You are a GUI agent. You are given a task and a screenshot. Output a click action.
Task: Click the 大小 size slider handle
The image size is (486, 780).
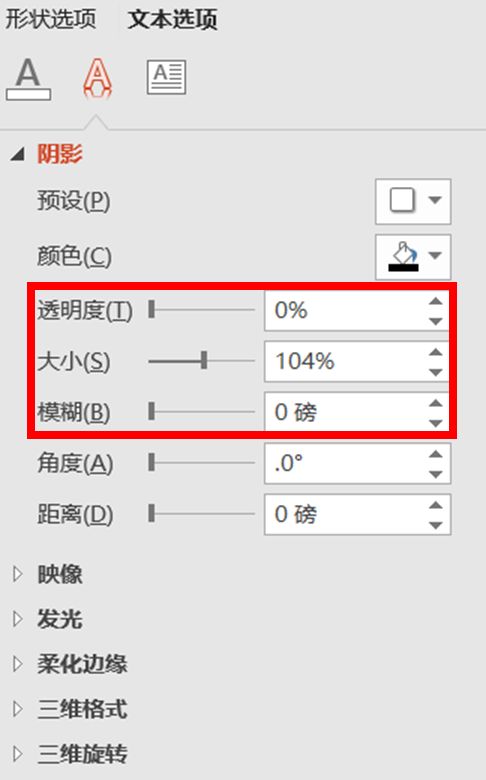tap(204, 360)
